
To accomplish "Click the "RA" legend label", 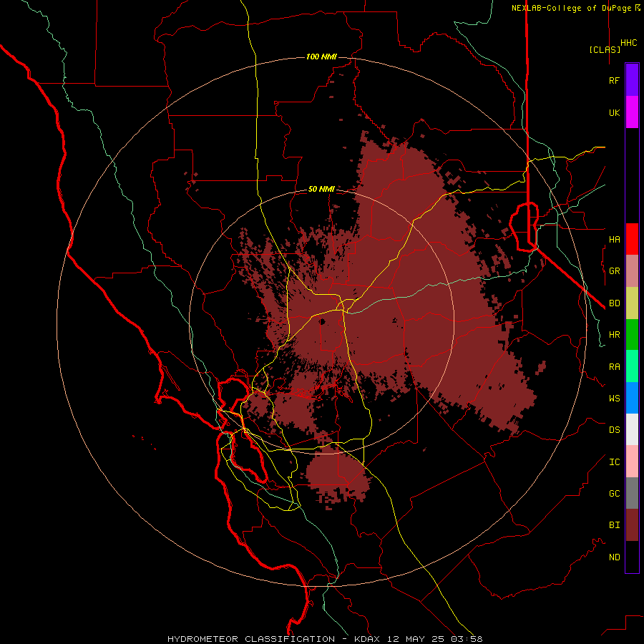I will [614, 367].
